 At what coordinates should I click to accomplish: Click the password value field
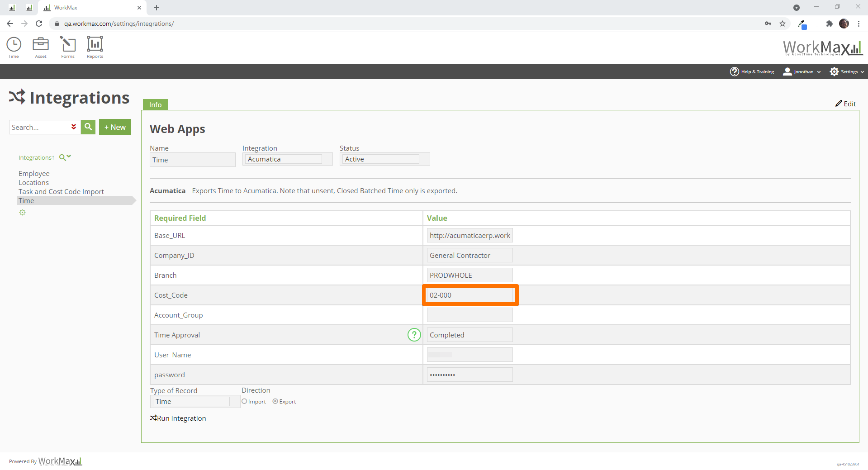[470, 375]
